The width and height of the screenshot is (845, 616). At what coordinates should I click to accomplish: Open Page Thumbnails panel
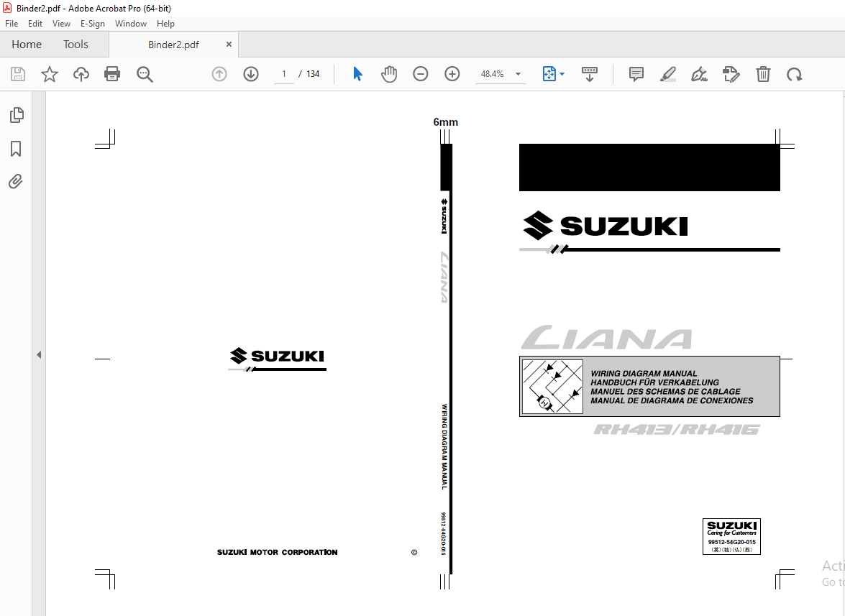pyautogui.click(x=17, y=115)
